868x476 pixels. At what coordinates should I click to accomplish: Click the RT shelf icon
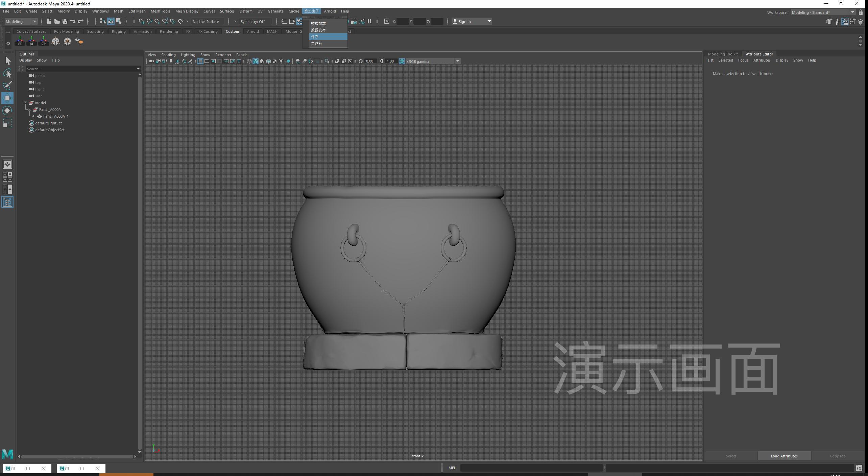click(x=32, y=41)
